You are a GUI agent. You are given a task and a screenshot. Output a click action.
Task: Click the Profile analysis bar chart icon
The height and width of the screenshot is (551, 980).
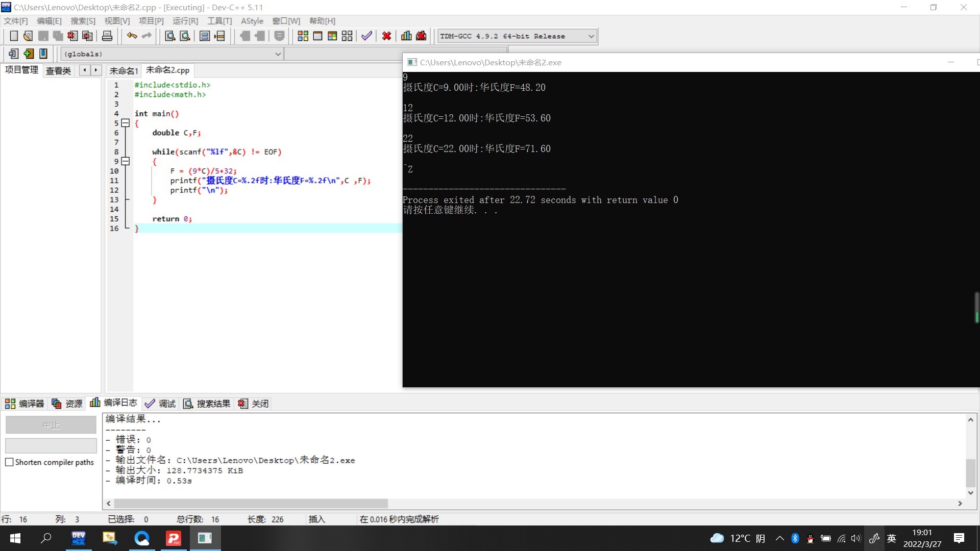(x=406, y=36)
